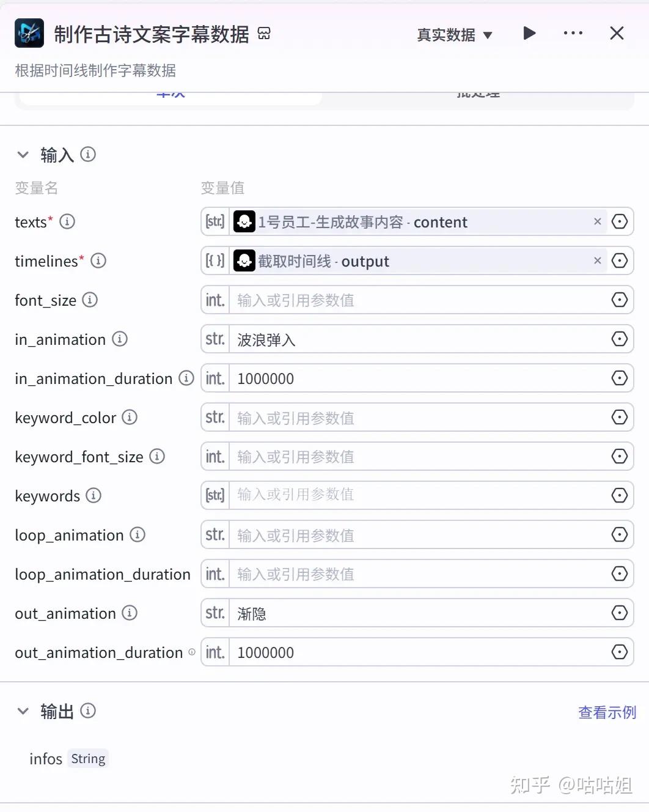Screen dimensions: 649x812
Task: Open the three-dot more options menu
Action: click(x=573, y=34)
